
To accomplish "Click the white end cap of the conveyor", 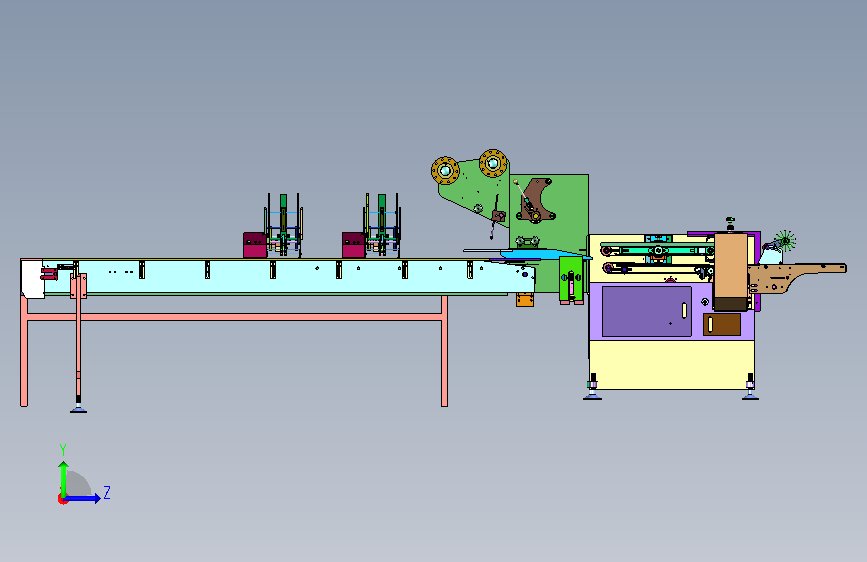I will coord(32,279).
